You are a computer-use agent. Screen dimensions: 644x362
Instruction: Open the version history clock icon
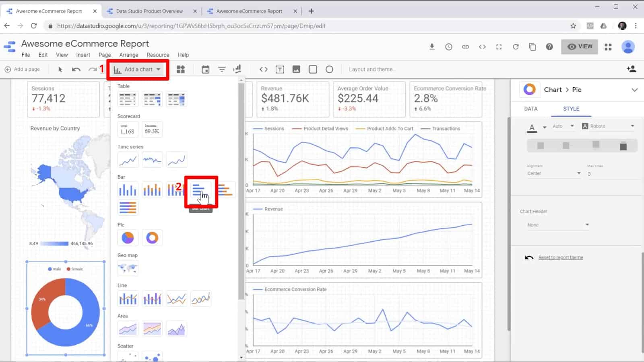448,47
